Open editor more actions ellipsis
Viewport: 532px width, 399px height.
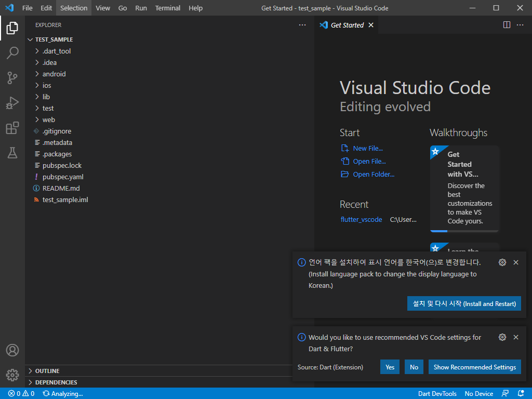tap(520, 25)
